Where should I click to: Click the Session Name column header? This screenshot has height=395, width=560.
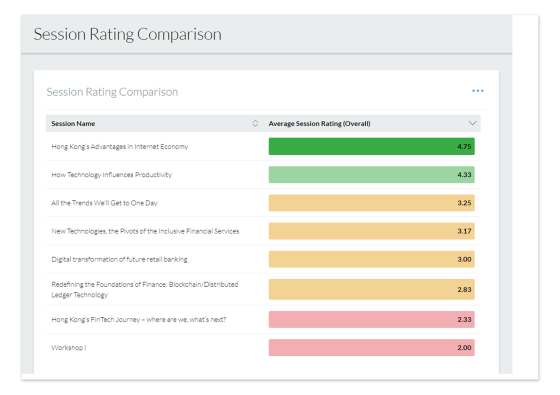point(73,124)
